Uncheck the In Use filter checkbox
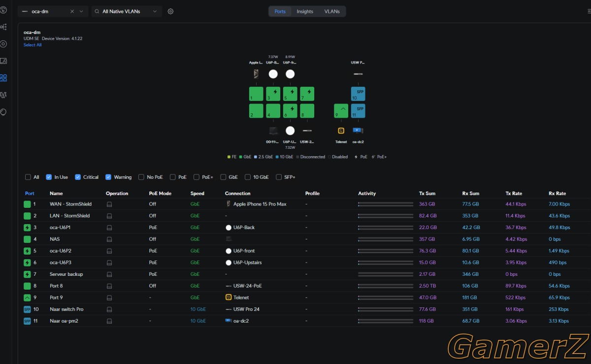The height and width of the screenshot is (364, 591). coord(49,177)
